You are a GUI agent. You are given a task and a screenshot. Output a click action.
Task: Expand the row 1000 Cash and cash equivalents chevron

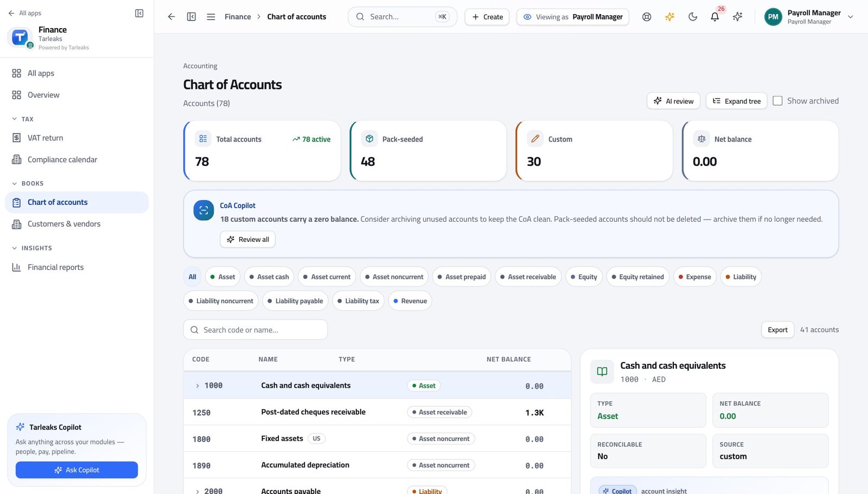tap(197, 386)
